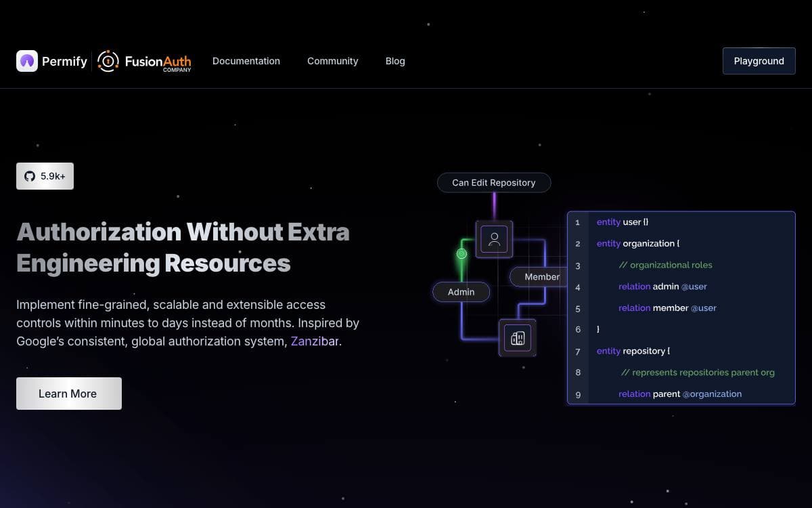The image size is (812, 508).
Task: Follow the Zanzibar link
Action: (x=315, y=341)
